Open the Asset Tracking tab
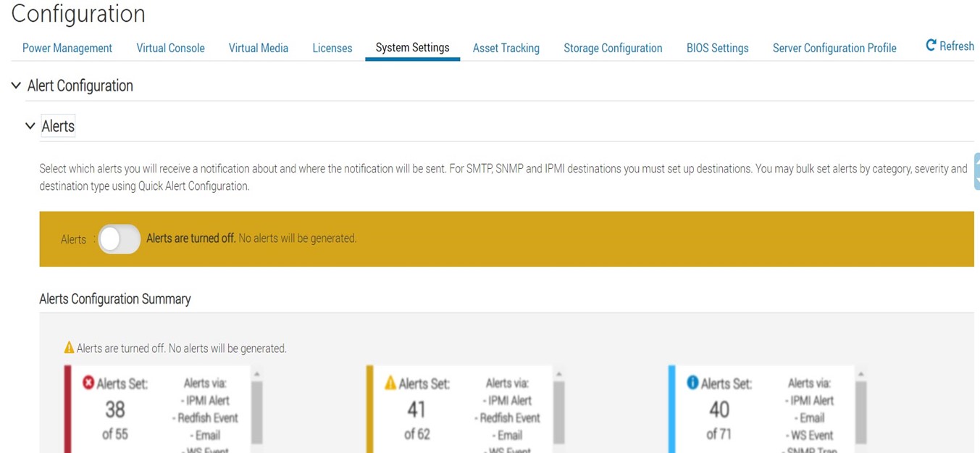This screenshot has height=453, width=980. 506,49
